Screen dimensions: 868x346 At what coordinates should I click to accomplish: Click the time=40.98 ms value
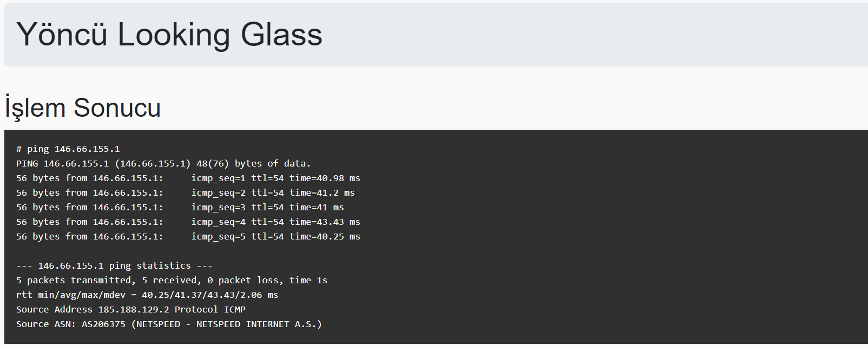[325, 178]
